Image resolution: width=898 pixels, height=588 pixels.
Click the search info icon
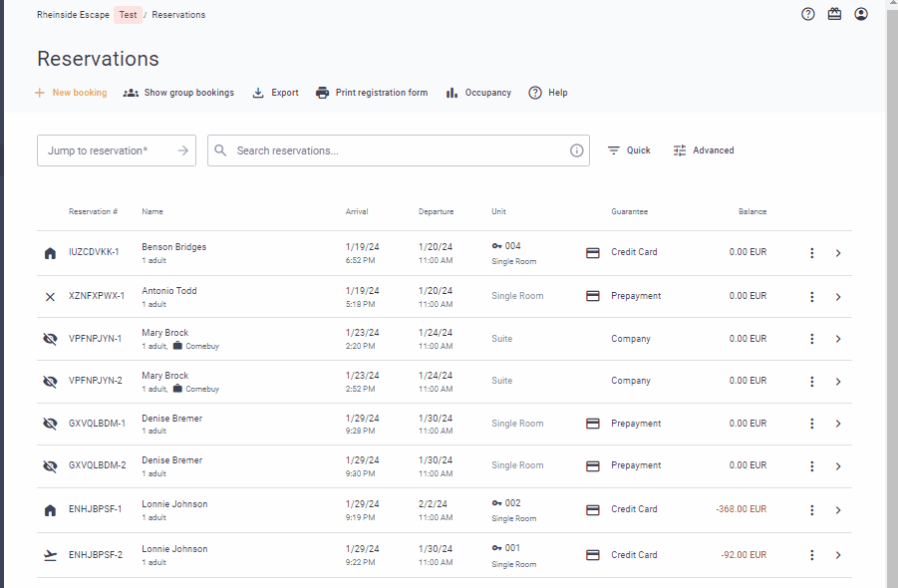(x=576, y=150)
